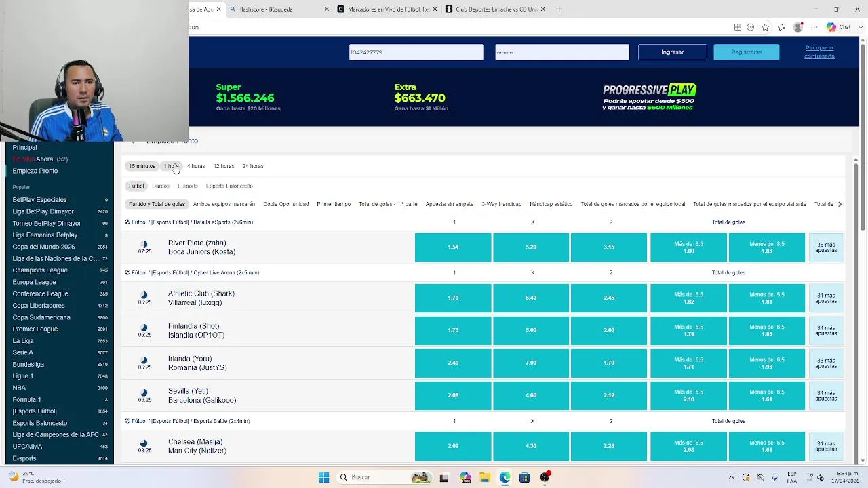Switch to the flashscore - Búsqueda tab

(x=278, y=9)
